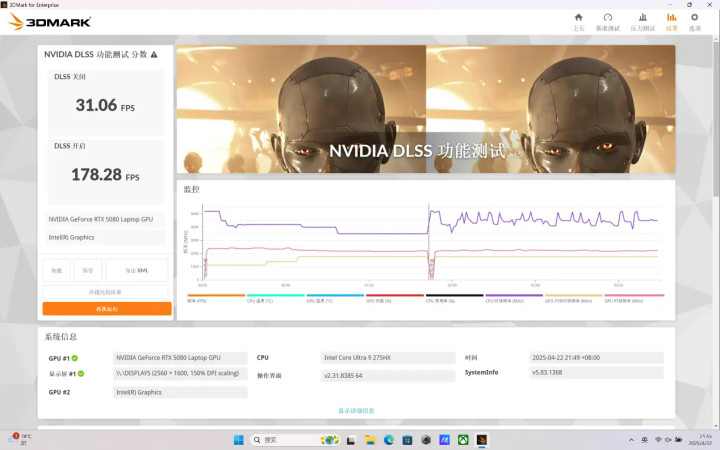This screenshot has width=720, height=450.
Task: Click the 3DMark logo
Action: (x=50, y=22)
